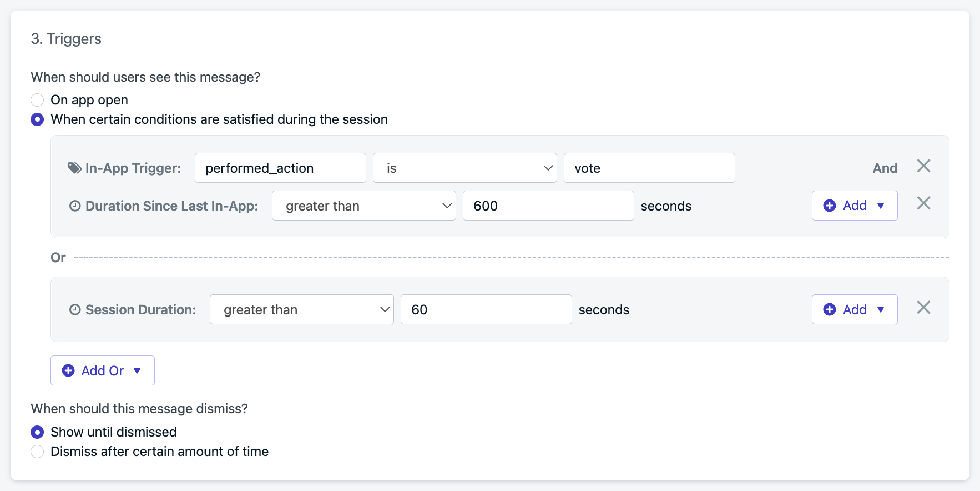Select Show until dismissed option
Screen dimensions: 980x491
coord(37,432)
